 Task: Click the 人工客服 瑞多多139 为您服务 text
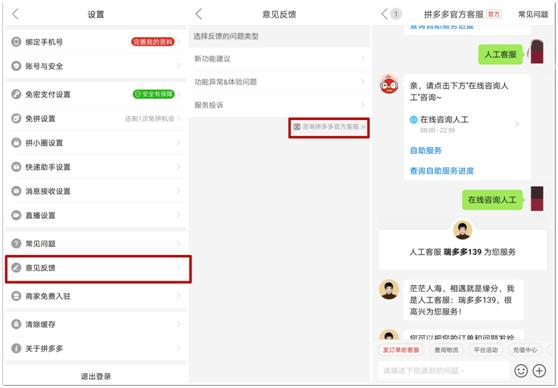point(463,252)
